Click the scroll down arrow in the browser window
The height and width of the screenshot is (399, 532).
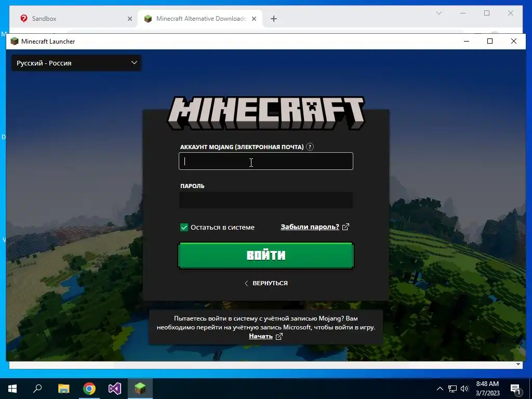tap(518, 364)
